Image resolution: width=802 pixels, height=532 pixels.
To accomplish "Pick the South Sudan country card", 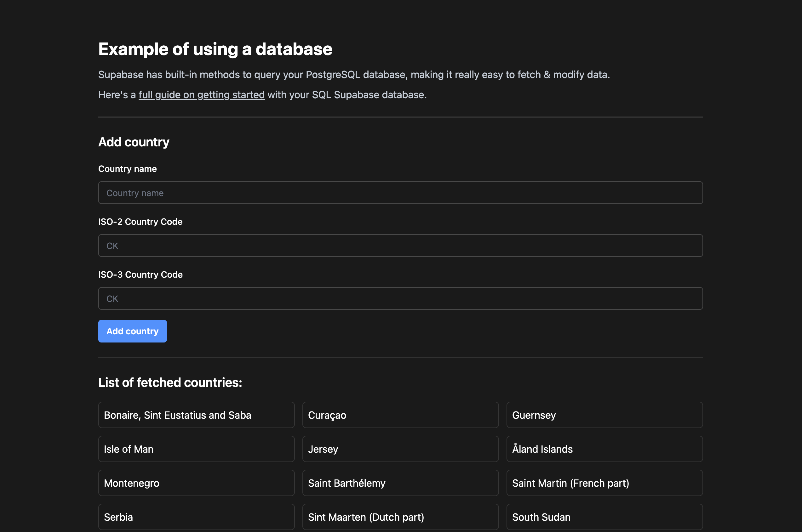I will 604,517.
